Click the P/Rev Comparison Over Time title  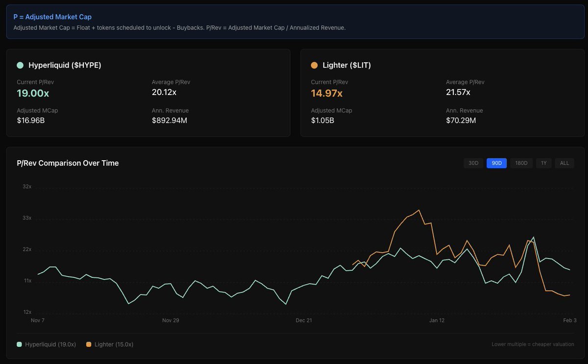68,163
